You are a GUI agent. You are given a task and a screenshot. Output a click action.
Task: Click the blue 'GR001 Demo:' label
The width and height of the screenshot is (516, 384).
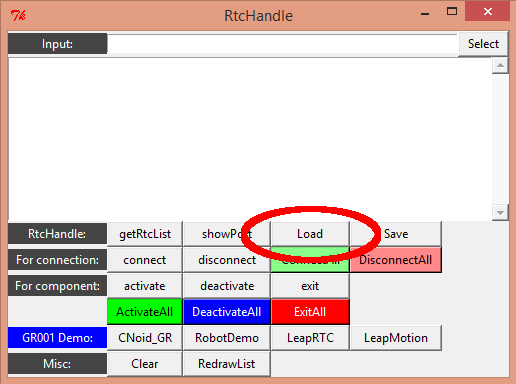pos(57,338)
